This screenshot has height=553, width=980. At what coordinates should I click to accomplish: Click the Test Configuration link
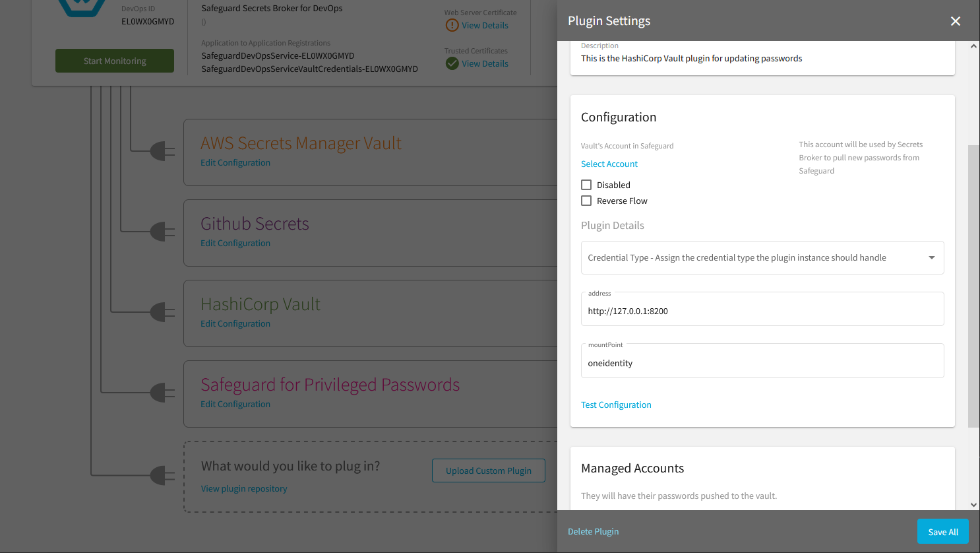pyautogui.click(x=616, y=405)
